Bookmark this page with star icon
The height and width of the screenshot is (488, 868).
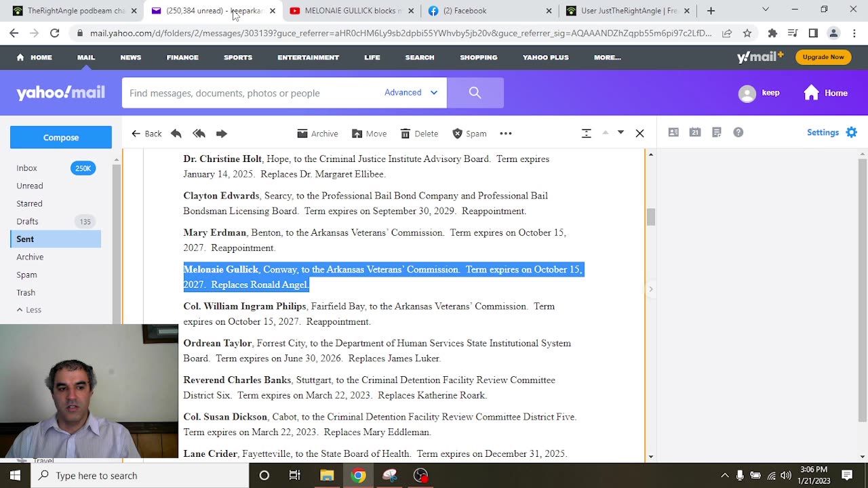click(747, 33)
